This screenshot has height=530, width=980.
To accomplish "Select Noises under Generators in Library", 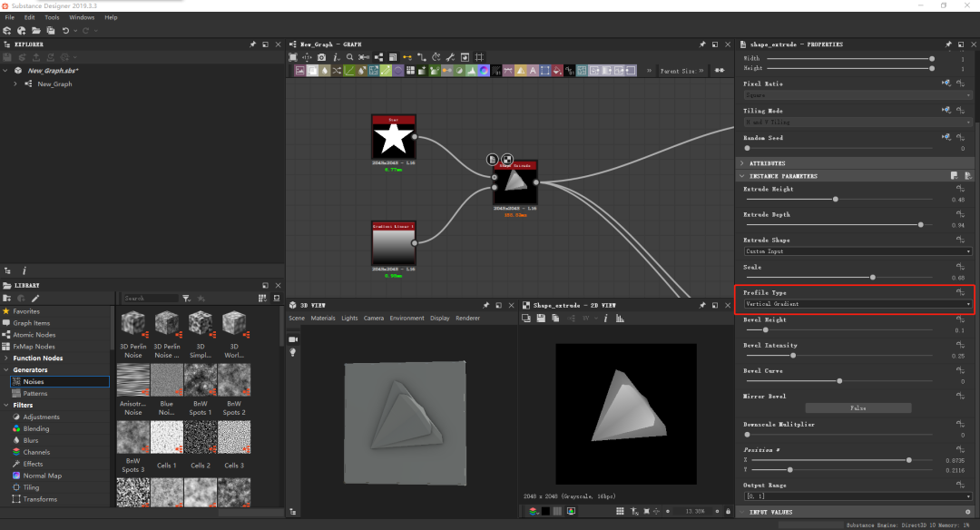I will [34, 382].
